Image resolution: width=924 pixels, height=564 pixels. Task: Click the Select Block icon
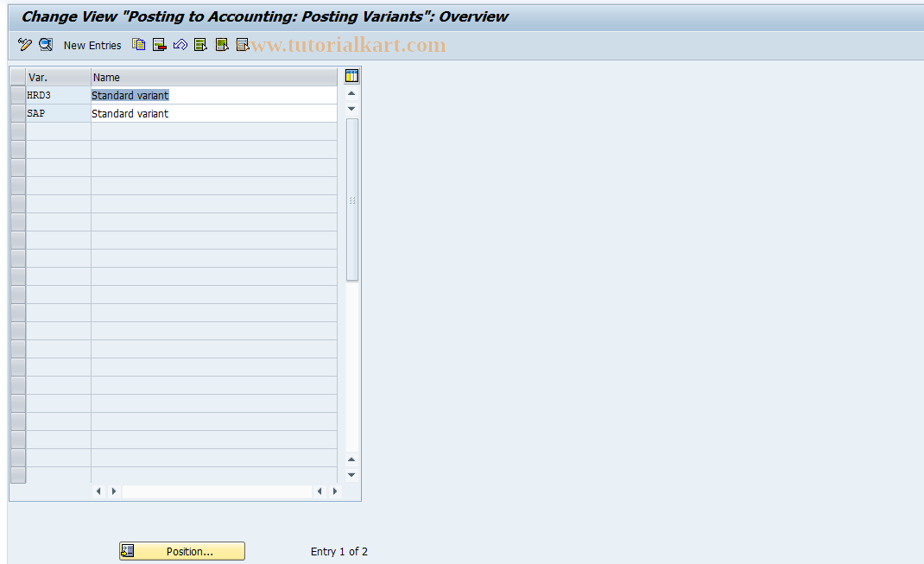click(x=222, y=45)
